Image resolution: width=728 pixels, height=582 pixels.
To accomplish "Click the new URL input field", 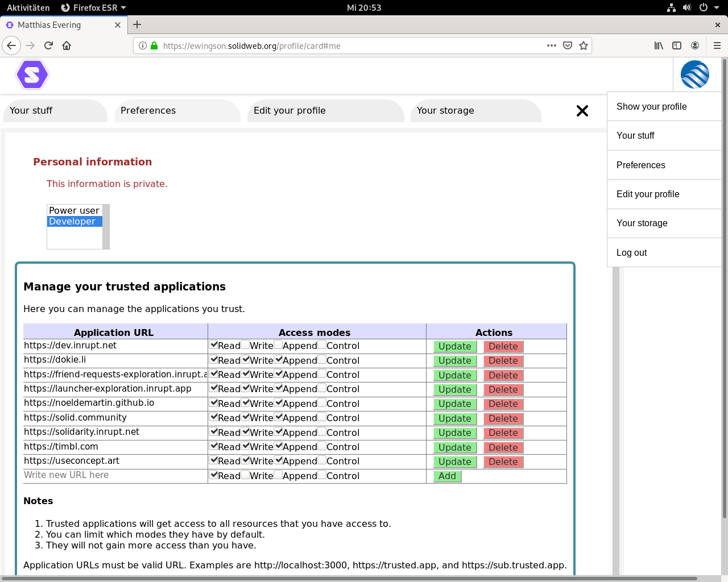I will [115, 475].
